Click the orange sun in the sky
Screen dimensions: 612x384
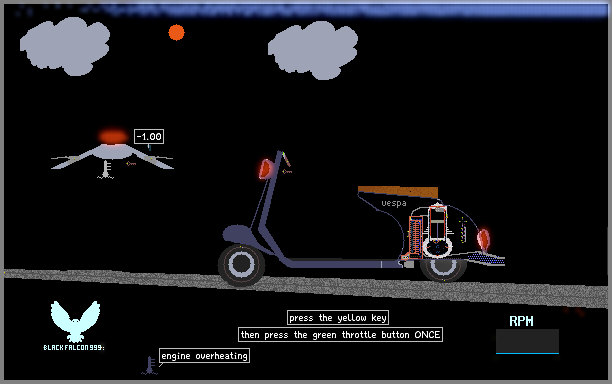point(176,32)
